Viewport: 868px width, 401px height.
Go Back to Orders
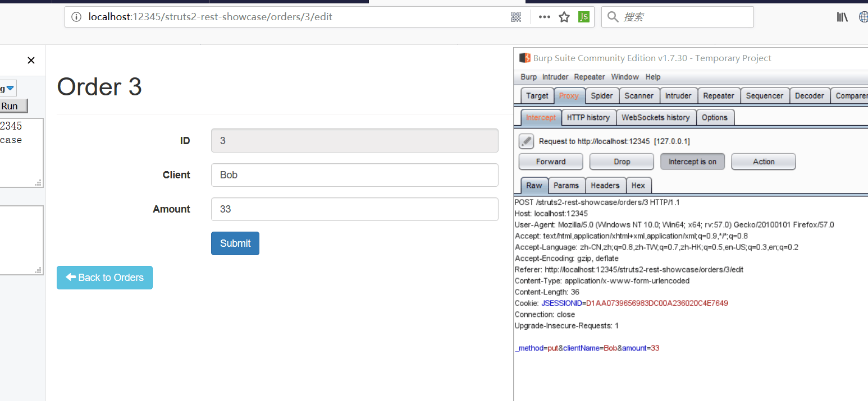(104, 278)
